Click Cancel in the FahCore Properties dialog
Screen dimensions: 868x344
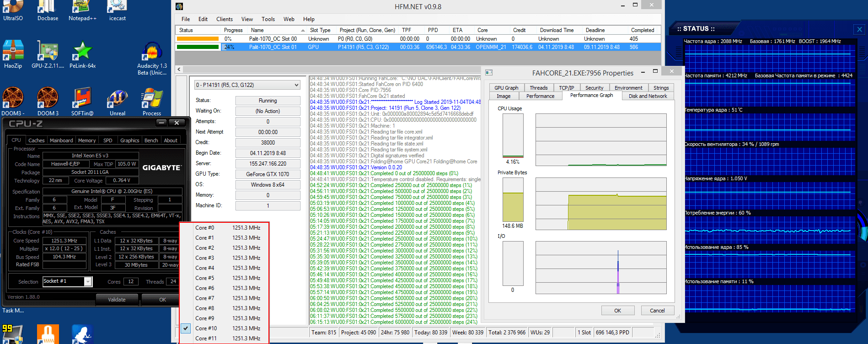tap(657, 311)
